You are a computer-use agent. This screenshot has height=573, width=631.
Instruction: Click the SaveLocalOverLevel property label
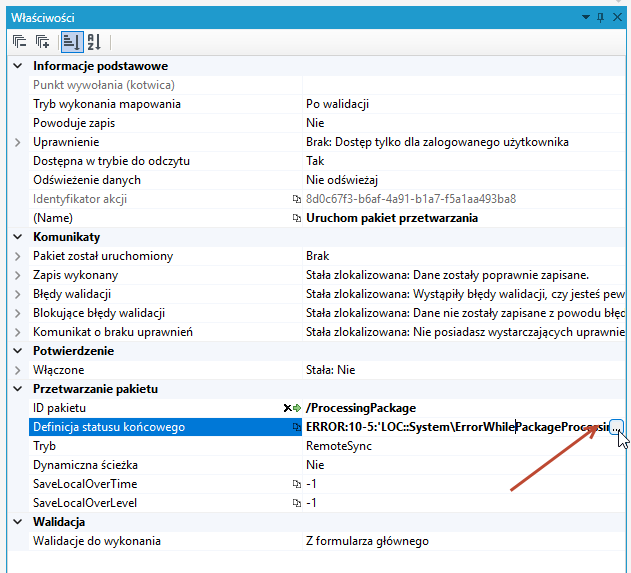pos(85,503)
